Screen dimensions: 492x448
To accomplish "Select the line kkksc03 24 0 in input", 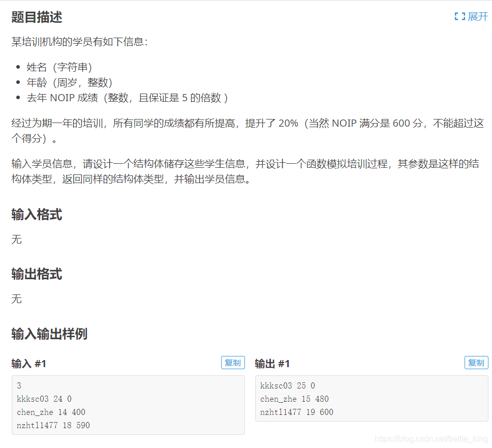I will pos(43,399).
